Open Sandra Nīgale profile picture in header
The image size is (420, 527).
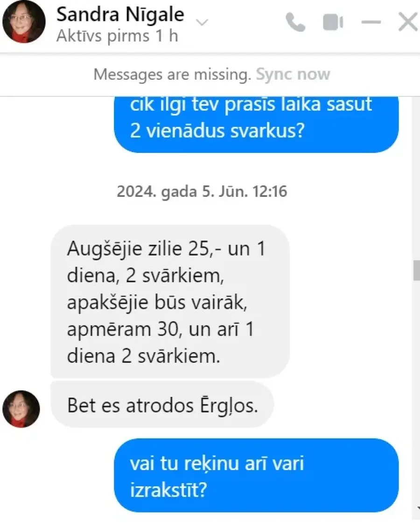[x=23, y=21]
